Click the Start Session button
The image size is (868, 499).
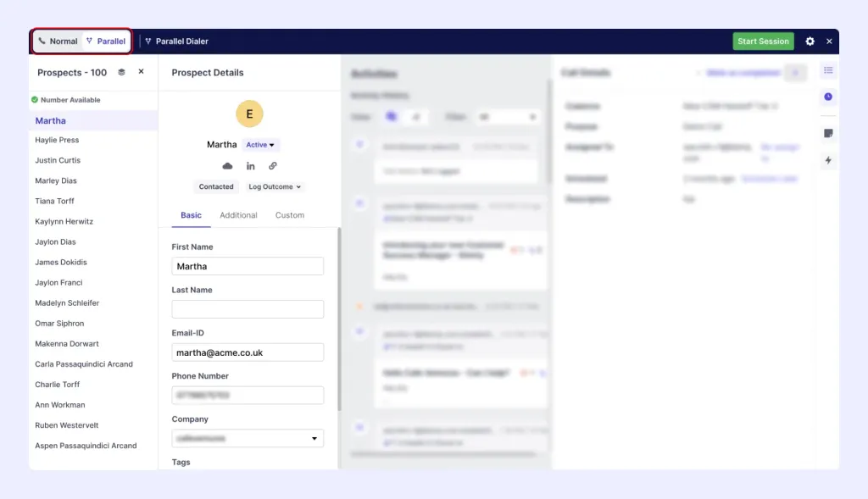[763, 41]
